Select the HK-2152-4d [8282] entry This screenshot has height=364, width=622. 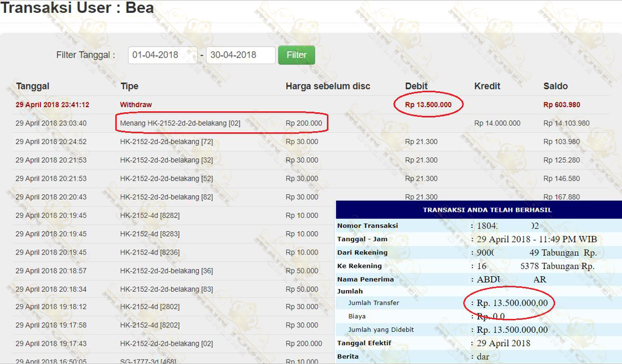pos(150,216)
